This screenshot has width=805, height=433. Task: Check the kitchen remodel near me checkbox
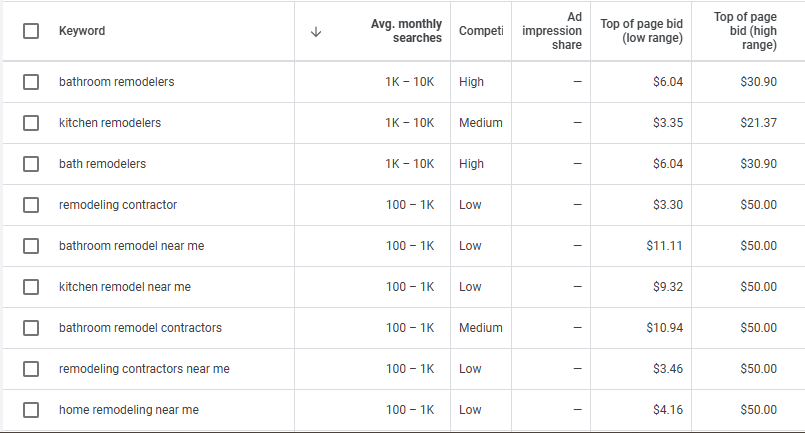point(31,287)
